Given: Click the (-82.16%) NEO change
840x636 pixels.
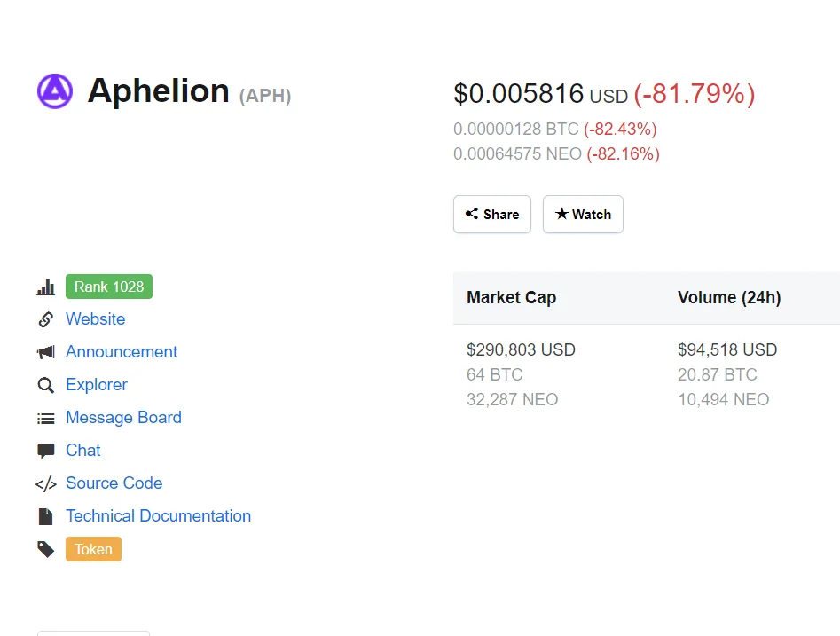Looking at the screenshot, I should 623,154.
